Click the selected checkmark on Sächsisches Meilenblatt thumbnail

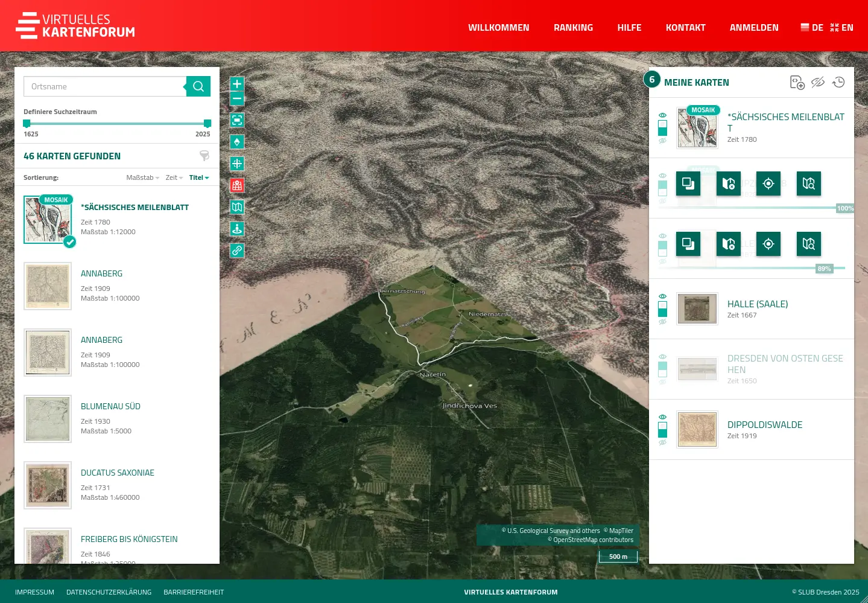coord(70,242)
